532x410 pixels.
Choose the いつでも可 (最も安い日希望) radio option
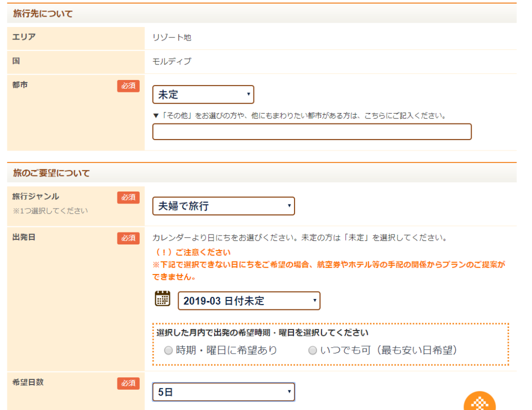313,351
